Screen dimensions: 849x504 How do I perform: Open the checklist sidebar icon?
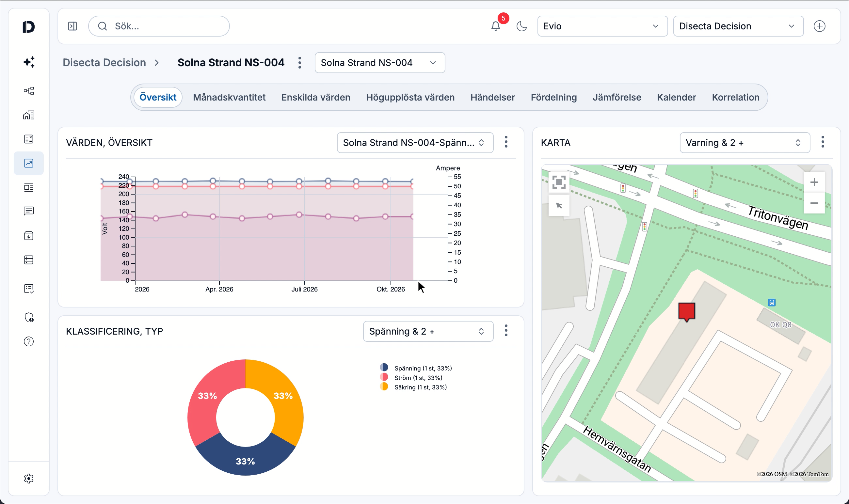(29, 289)
